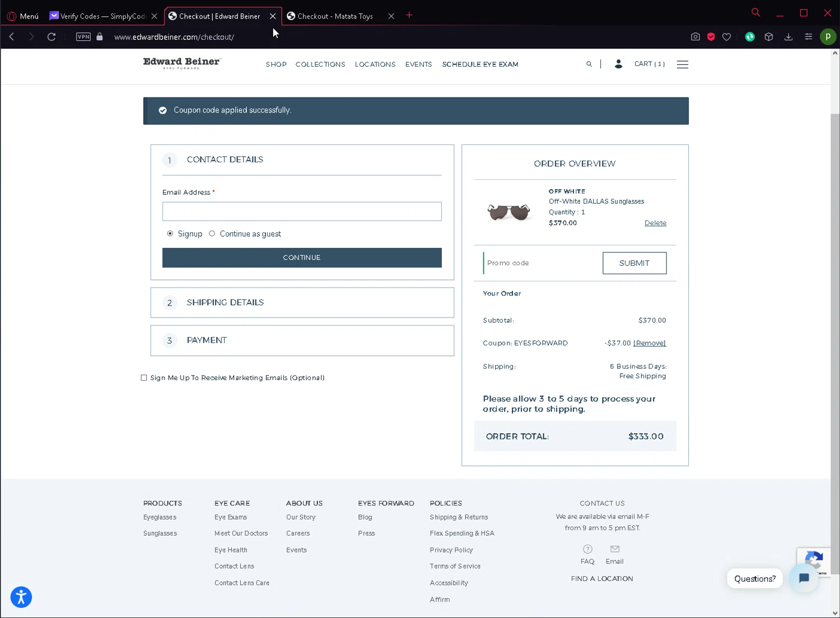Viewport: 840px width, 618px height.
Task: Open the LOCATIONS menu item
Action: point(375,64)
